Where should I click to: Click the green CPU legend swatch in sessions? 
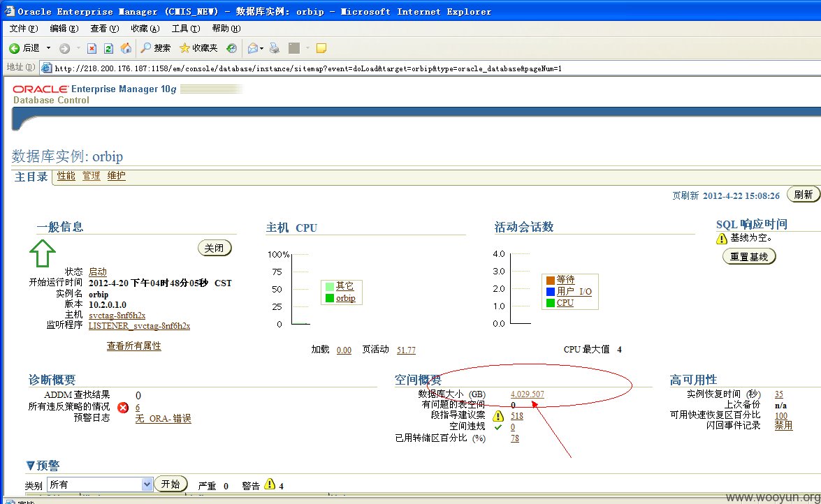pyautogui.click(x=551, y=303)
